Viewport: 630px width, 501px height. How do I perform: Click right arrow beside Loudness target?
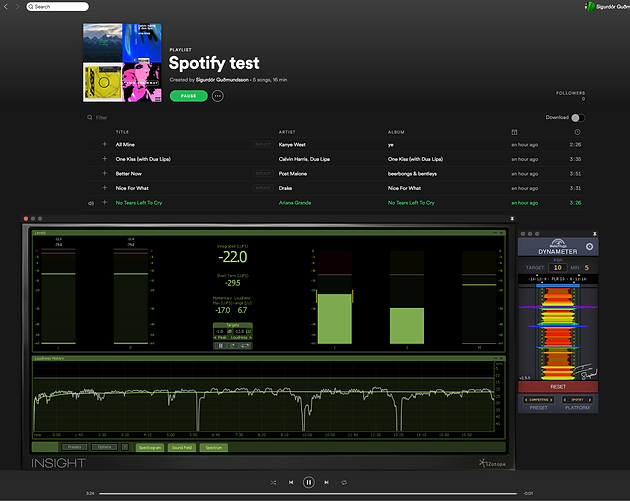(x=250, y=337)
